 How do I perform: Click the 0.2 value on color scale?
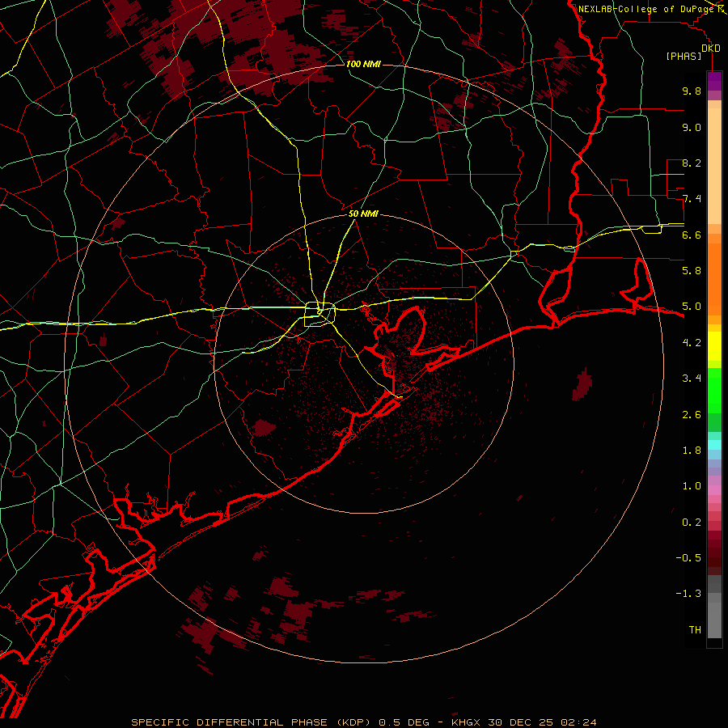692,523
